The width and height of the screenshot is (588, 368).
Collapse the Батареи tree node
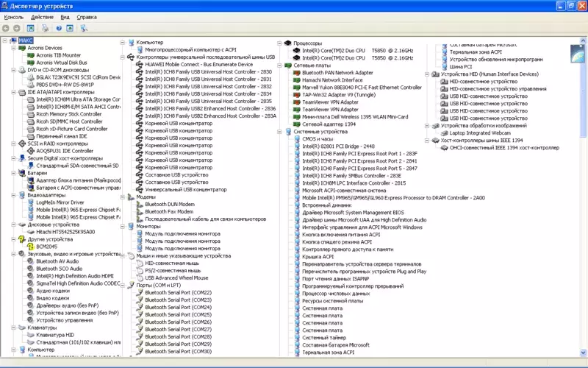click(13, 173)
